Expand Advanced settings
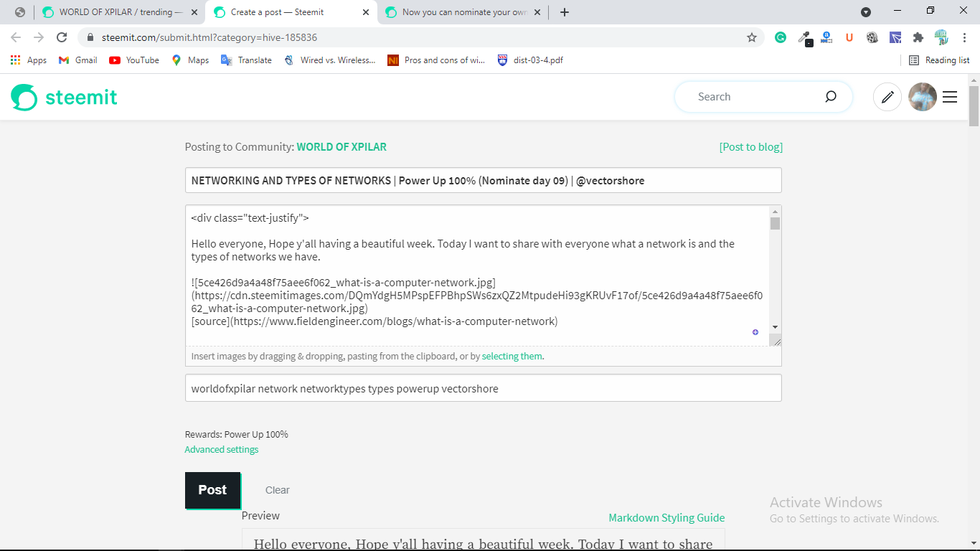Viewport: 980px width, 551px height. [222, 450]
